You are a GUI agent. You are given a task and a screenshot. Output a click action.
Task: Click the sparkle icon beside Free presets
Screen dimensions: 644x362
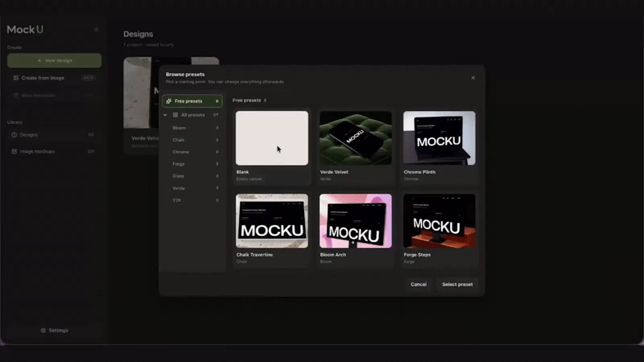tap(169, 101)
